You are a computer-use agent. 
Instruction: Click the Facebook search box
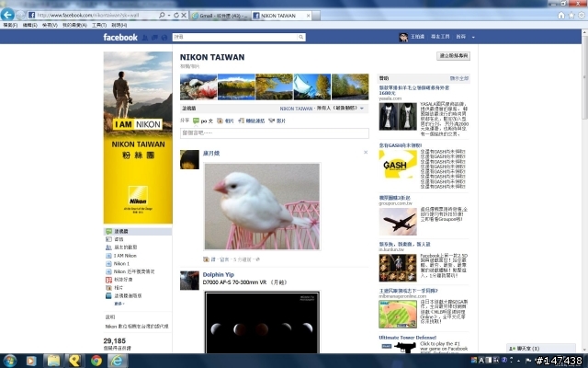235,37
